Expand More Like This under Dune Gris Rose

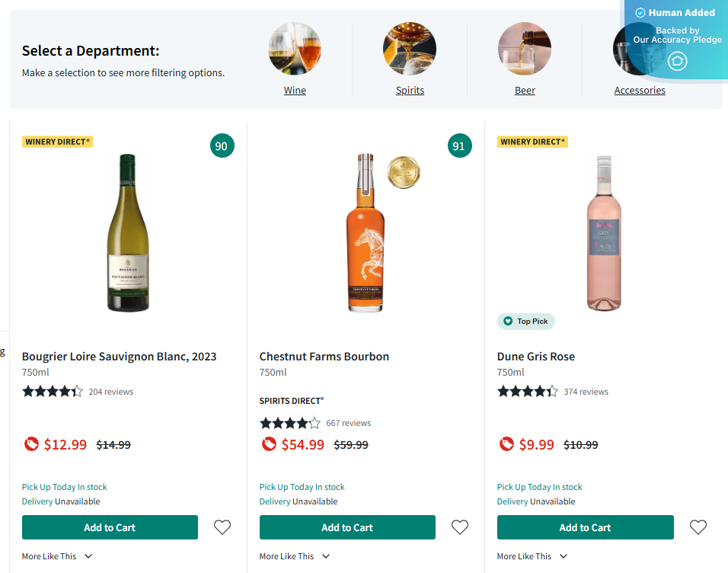[532, 556]
